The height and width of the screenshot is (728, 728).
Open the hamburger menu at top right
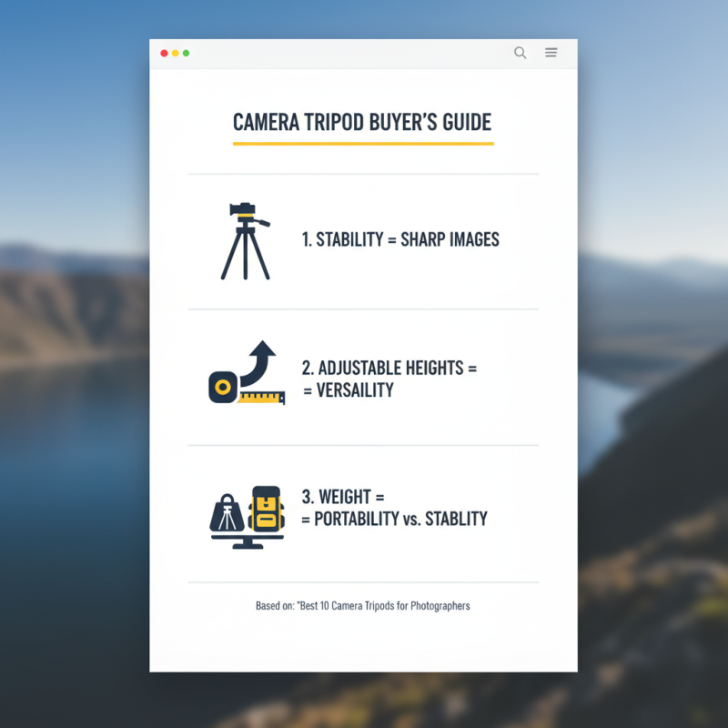click(x=551, y=53)
